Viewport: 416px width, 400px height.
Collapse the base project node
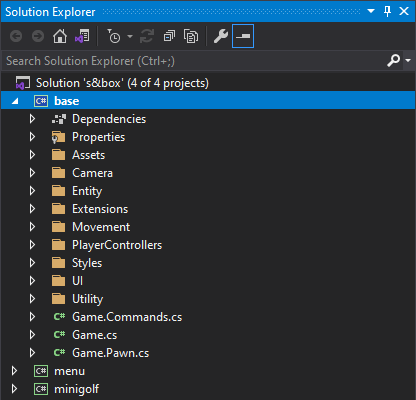[15, 101]
